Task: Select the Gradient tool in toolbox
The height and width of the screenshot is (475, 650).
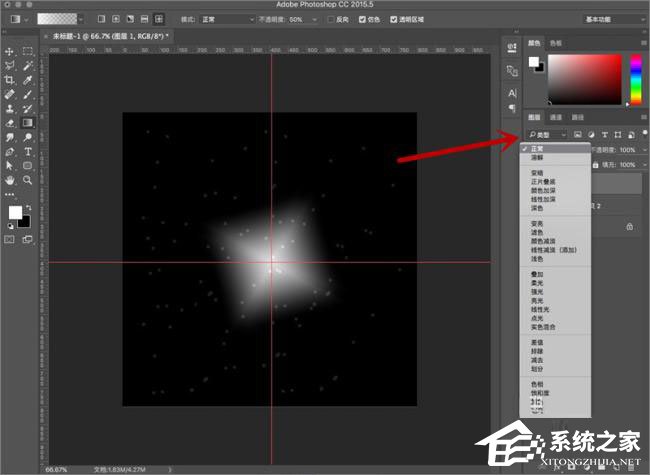Action: [x=28, y=123]
